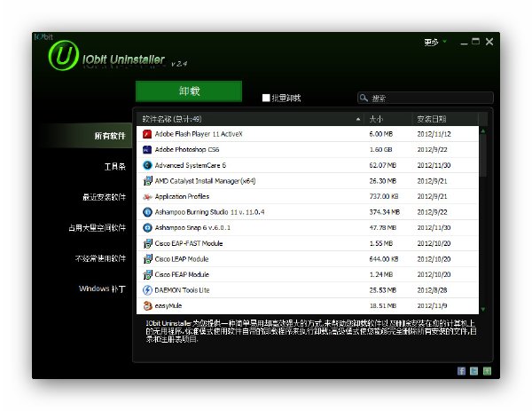This screenshot has width=532, height=411.
Task: Click the 62.07 MB size value
Action: 383,165
